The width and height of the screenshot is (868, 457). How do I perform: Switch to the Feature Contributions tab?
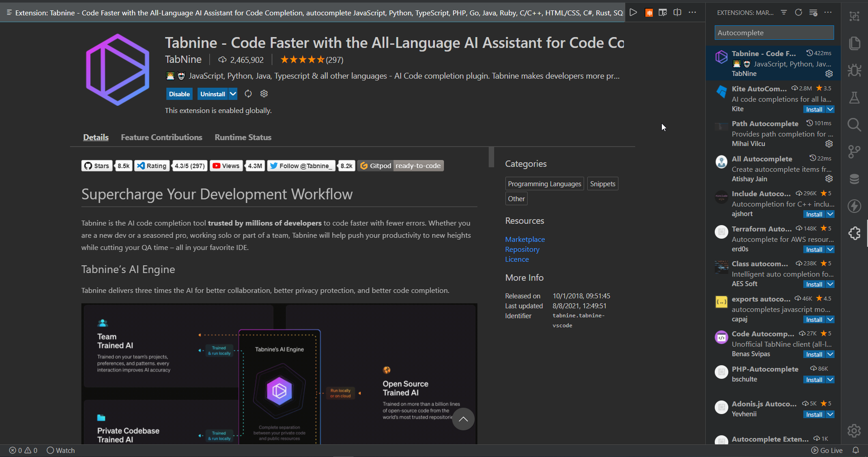(161, 137)
